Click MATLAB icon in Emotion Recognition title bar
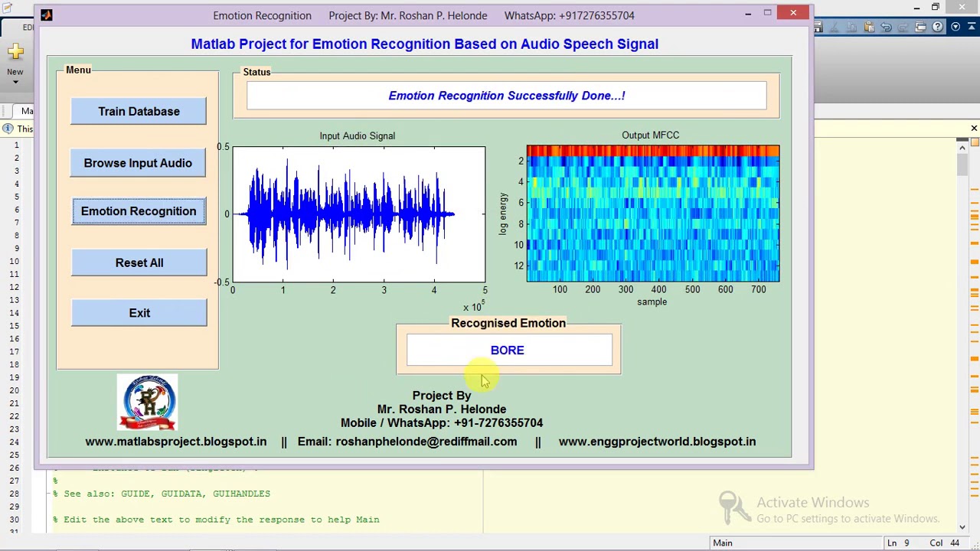Screen dimensions: 980x551 click(x=47, y=15)
